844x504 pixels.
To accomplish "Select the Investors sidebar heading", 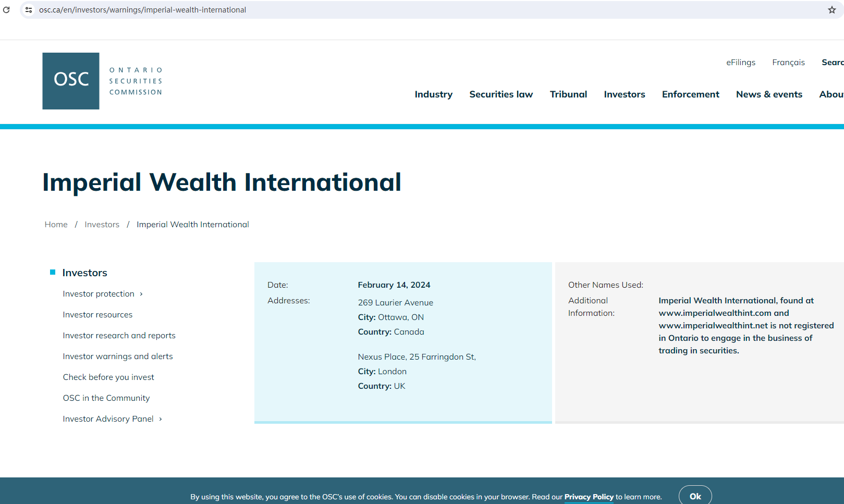I will tap(85, 273).
